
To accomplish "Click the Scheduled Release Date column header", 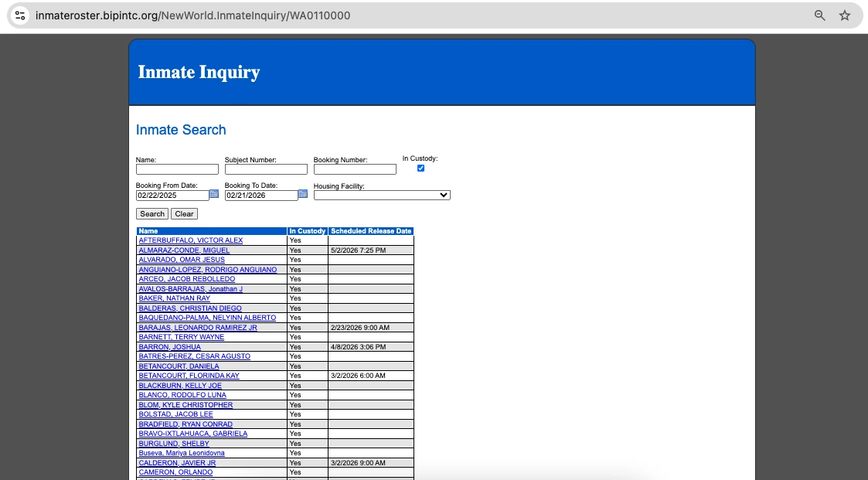I will point(371,231).
